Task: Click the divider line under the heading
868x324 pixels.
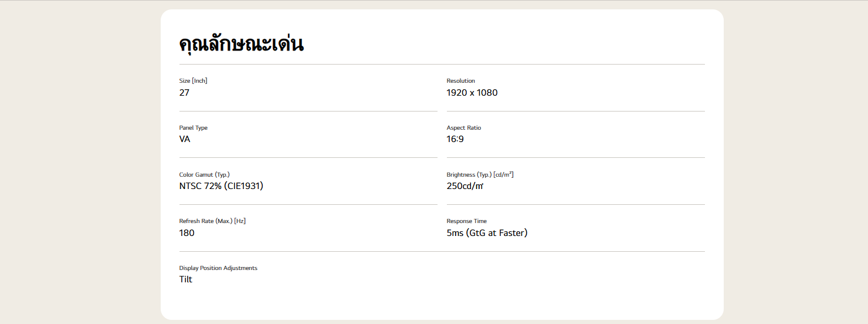Action: click(442, 64)
